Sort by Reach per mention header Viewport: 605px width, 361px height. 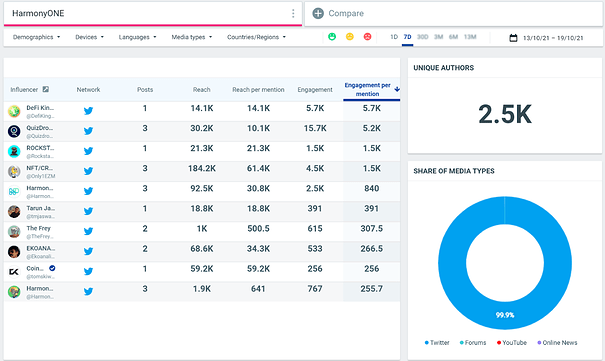(x=258, y=89)
